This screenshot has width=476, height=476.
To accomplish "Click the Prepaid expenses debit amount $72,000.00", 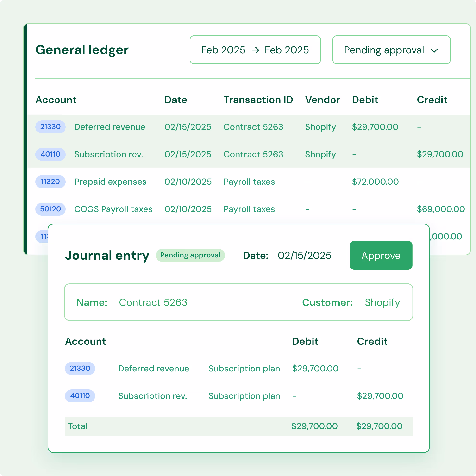I will point(375,182).
